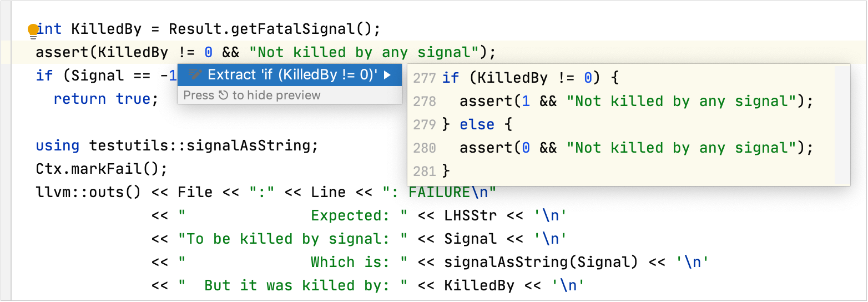
Task: Click the ": FAILURE\n" string literal
Action: (439, 192)
